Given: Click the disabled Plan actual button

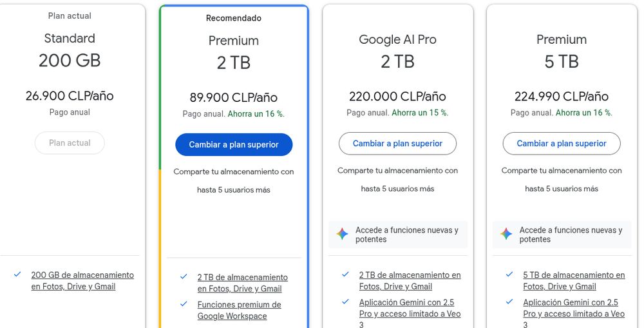Looking at the screenshot, I should [70, 142].
